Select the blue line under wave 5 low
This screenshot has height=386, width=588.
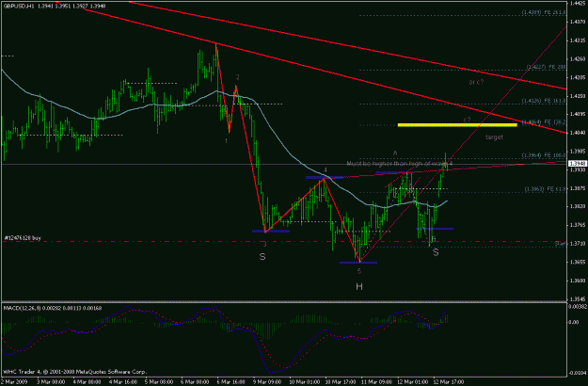click(358, 263)
